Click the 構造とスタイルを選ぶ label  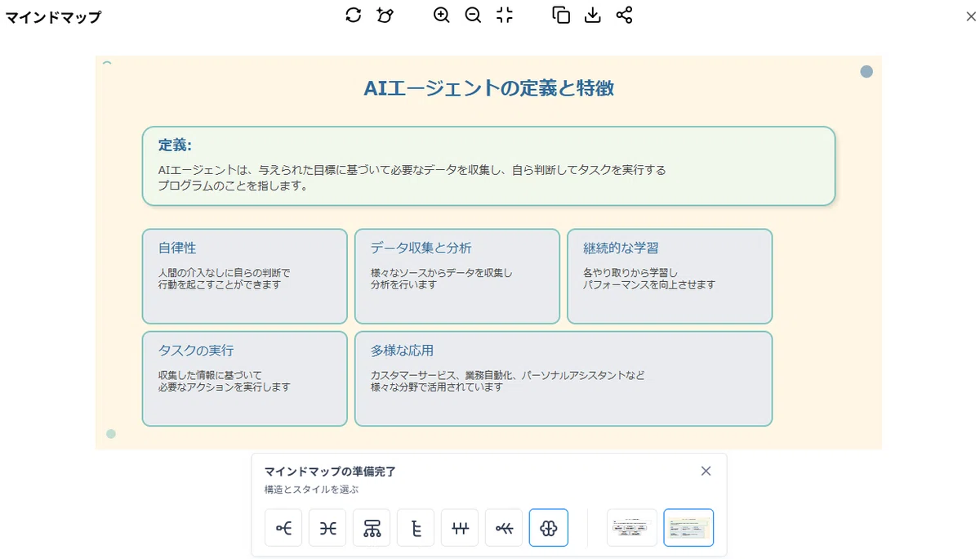311,490
